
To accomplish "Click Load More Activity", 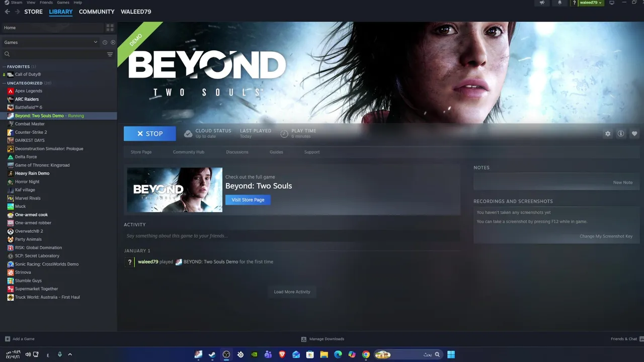I will click(292, 292).
